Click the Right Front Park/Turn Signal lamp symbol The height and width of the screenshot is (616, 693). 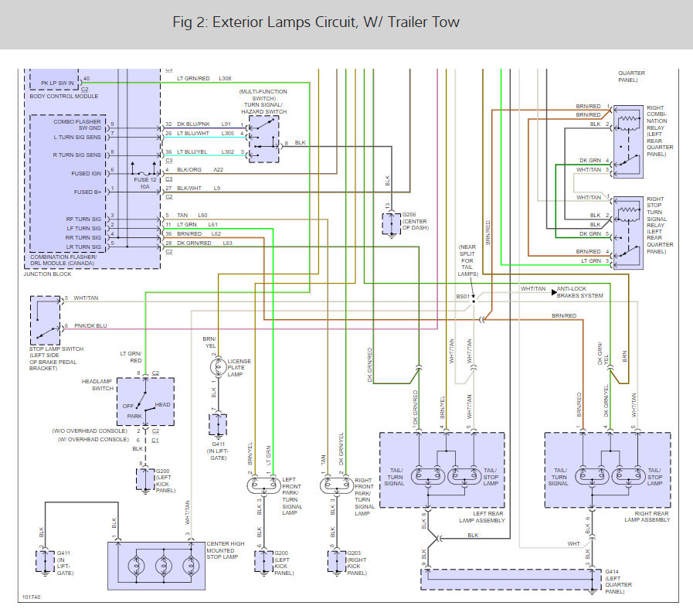pos(337,486)
